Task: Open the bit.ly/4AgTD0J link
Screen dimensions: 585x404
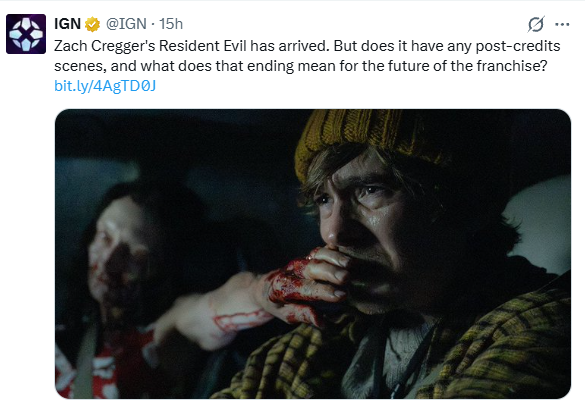Action: [105, 86]
